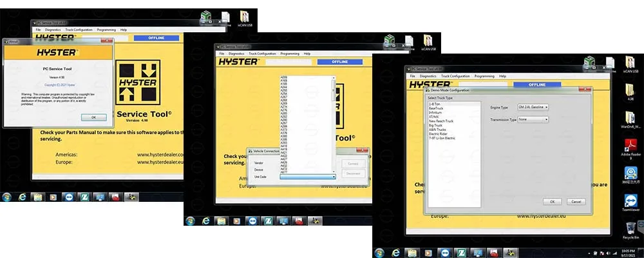Click Start button in the left screenshot taskbar
644x258 pixels.
[x=6, y=197]
